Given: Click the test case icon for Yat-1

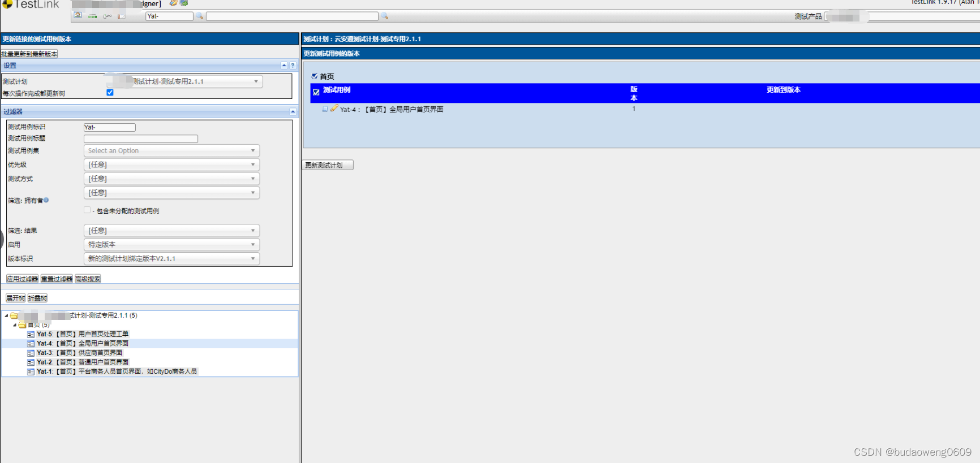Looking at the screenshot, I should point(31,371).
